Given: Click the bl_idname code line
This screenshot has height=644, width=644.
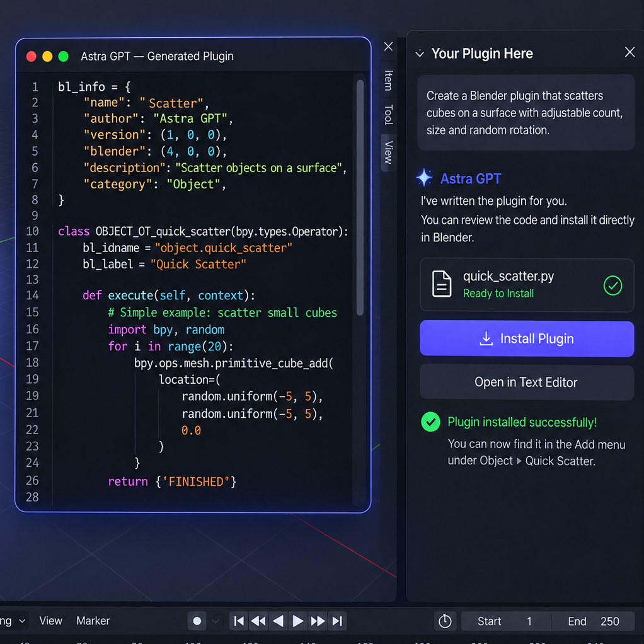Looking at the screenshot, I should coord(187,248).
